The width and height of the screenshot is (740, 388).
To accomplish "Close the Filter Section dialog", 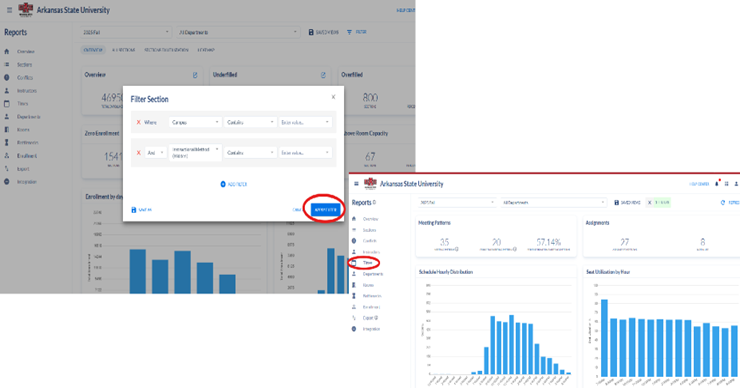I will coord(333,97).
